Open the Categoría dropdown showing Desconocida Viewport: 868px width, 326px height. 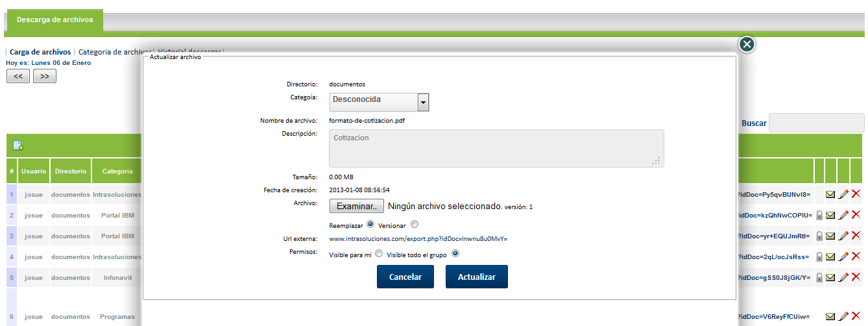tap(380, 101)
